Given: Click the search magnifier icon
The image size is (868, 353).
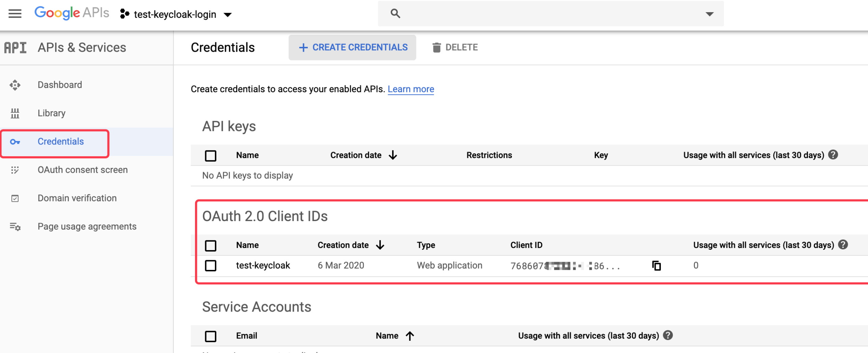Looking at the screenshot, I should [395, 13].
